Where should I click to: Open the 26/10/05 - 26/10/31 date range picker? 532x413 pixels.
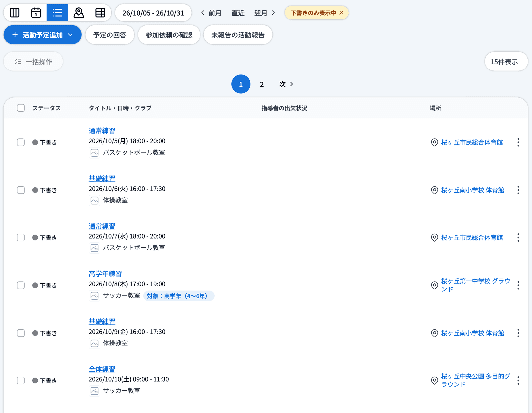point(153,13)
